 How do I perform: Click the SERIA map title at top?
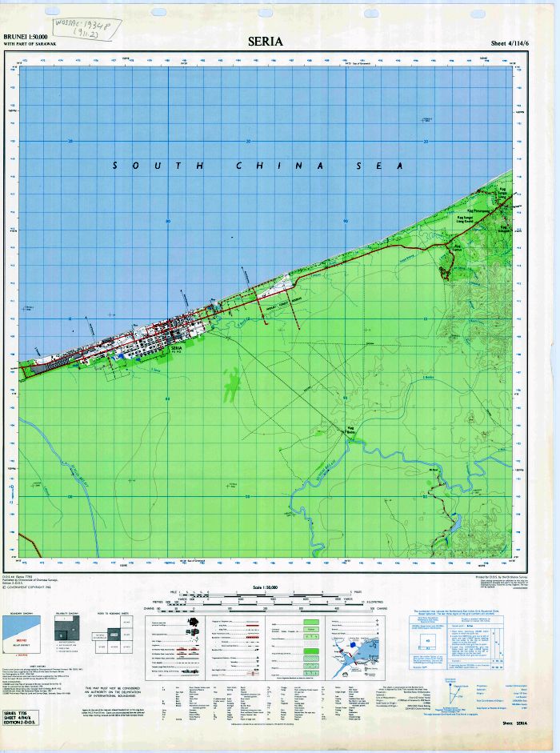(264, 41)
